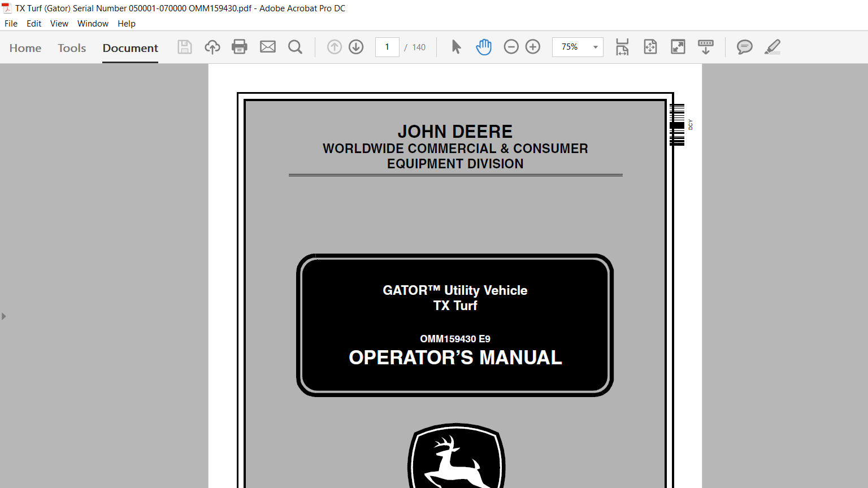Open the Edit menu

pos(34,24)
